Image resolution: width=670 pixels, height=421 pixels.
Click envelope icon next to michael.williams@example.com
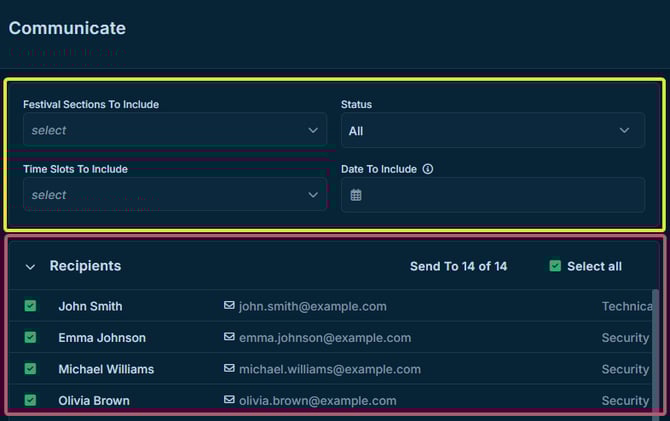click(x=230, y=369)
